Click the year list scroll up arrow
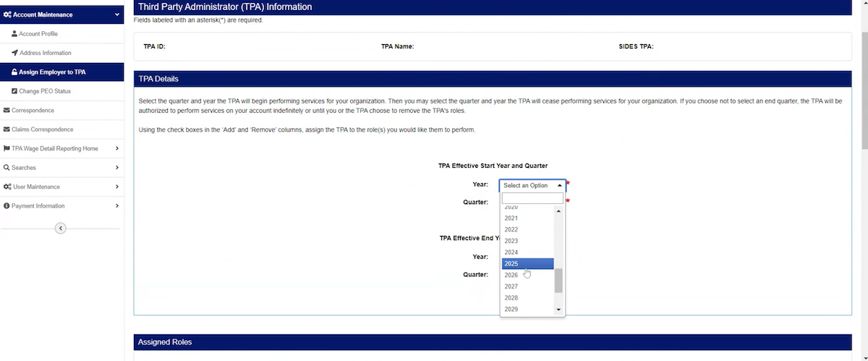The height and width of the screenshot is (361, 868). click(x=558, y=211)
